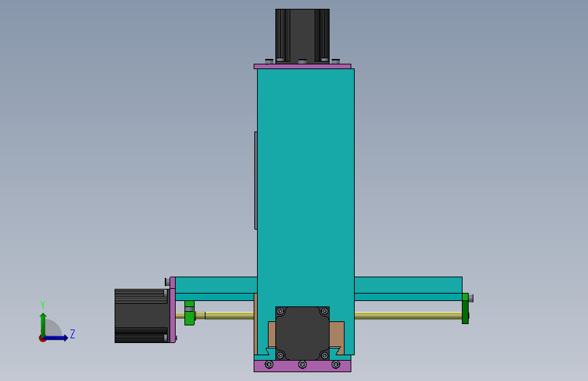The width and height of the screenshot is (588, 381).
Task: Click the red origin ball of the triad
Action: pos(42,338)
